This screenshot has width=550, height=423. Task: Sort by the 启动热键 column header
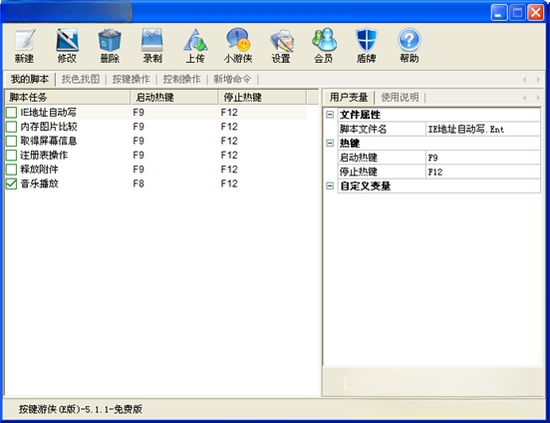coord(174,97)
